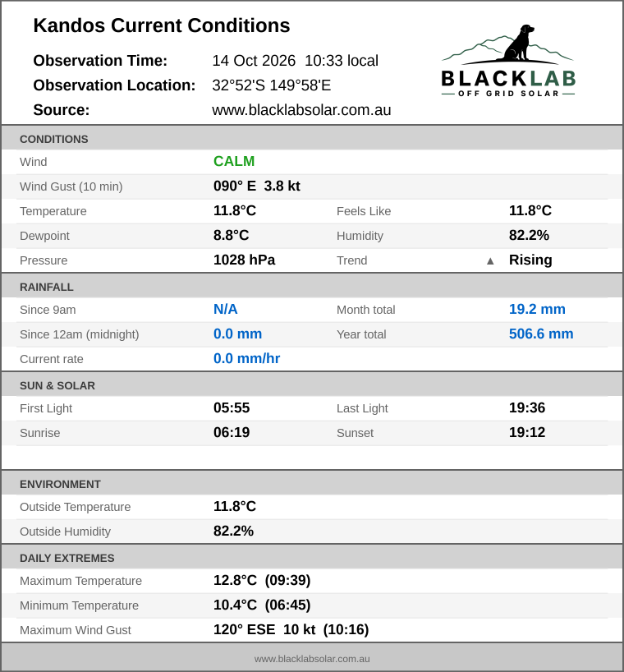This screenshot has height=672, width=624.
Task: Select Last Light time 19:36
Action: point(527,407)
